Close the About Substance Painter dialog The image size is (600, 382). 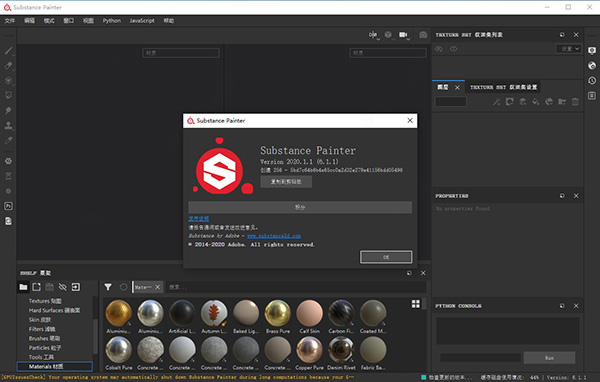pos(410,121)
